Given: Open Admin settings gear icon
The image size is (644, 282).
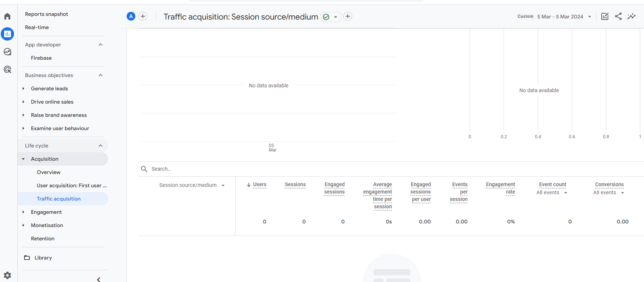Looking at the screenshot, I should 7,275.
